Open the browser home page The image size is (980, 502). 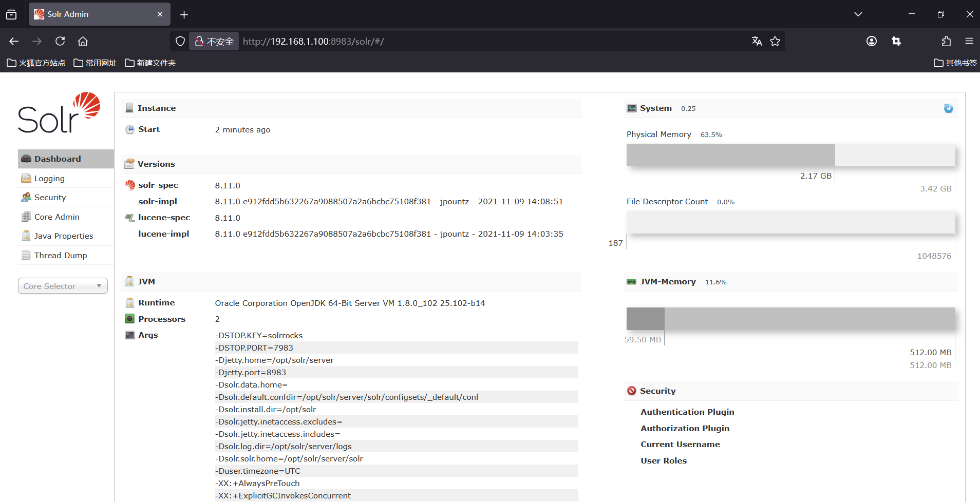[83, 42]
